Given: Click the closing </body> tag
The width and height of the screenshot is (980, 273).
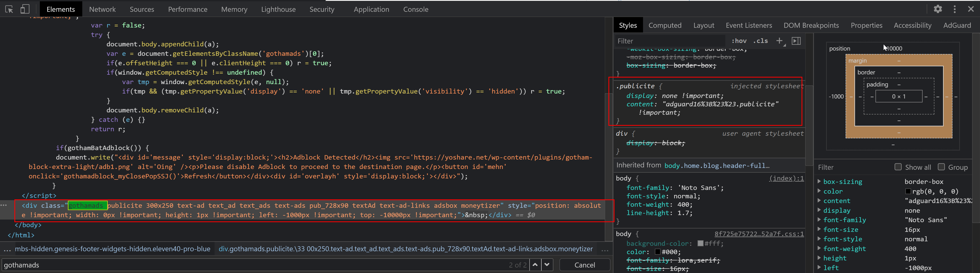Looking at the screenshot, I should 28,225.
